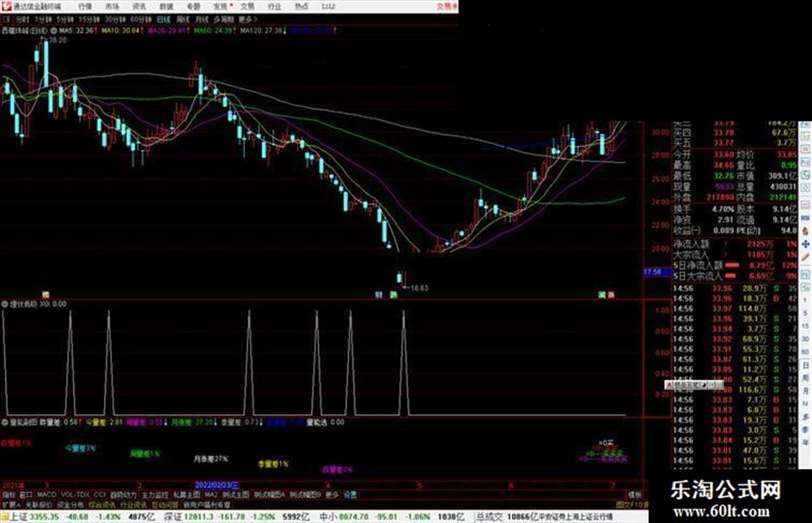Open 多 multi-period option in right sidebar

click(805, 417)
